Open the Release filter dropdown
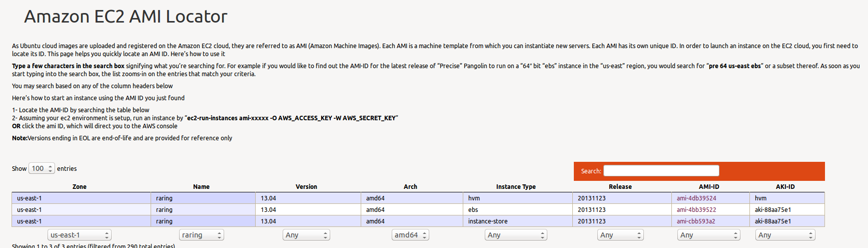Image resolution: width=868 pixels, height=248 pixels. tap(620, 235)
